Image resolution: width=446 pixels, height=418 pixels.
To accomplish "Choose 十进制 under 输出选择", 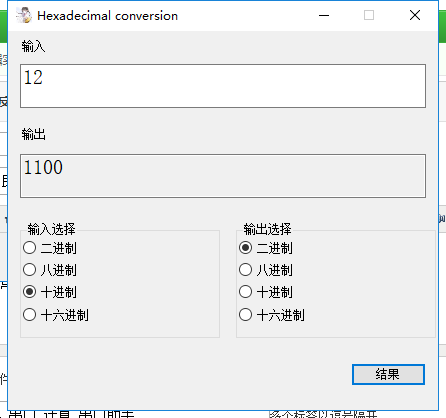I will tap(266, 292).
